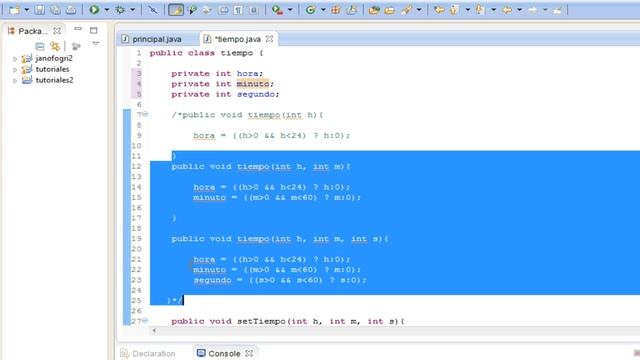The height and width of the screenshot is (360, 640).
Task: Click the Save All icon
Action: 55,10
